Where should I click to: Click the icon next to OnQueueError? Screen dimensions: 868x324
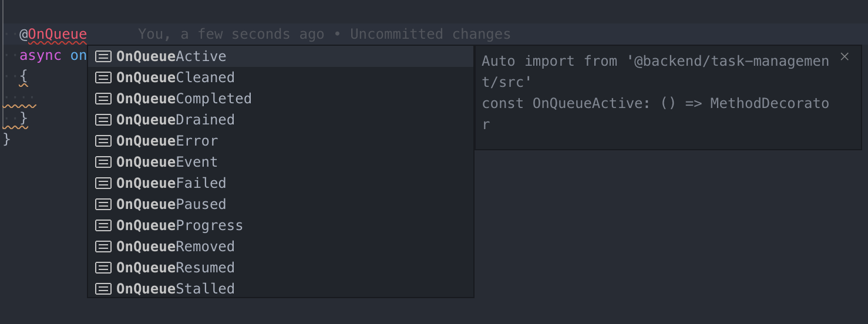(x=103, y=141)
